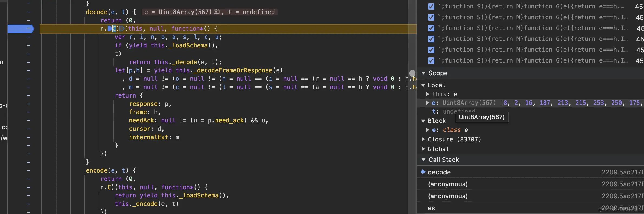Screen dimensions: 644x214
Task: Expand the e: Uint8Array(567) variable
Action: pos(427,103)
